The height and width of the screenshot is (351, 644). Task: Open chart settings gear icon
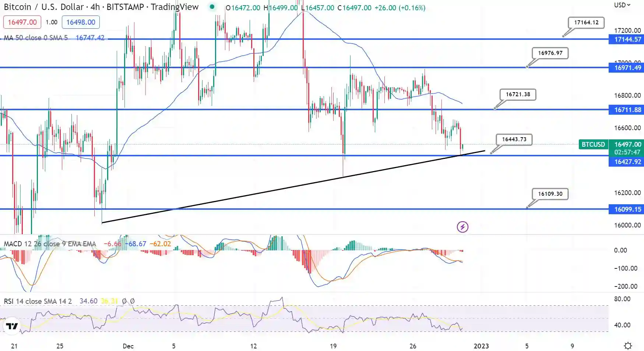tap(628, 346)
